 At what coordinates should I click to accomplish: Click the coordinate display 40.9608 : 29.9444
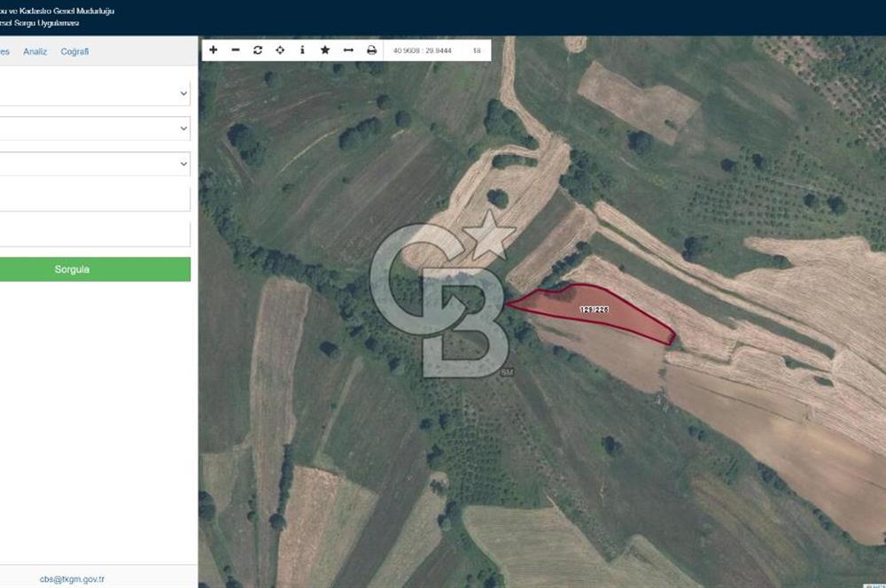[x=422, y=50]
